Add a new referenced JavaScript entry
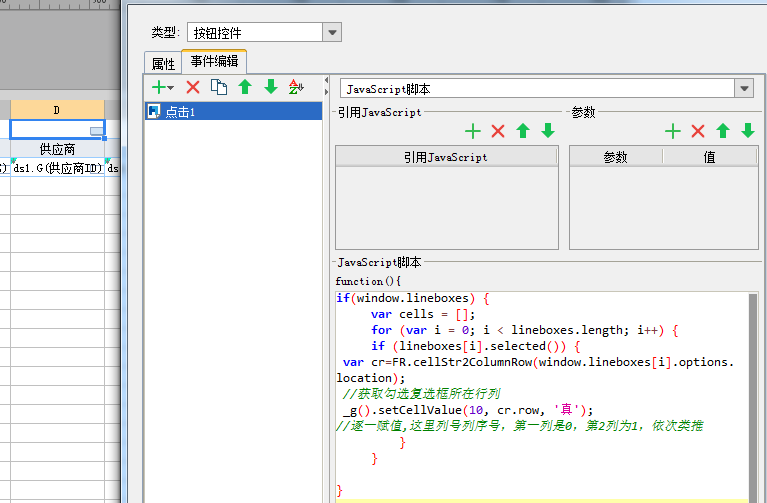The width and height of the screenshot is (767, 503). (473, 131)
